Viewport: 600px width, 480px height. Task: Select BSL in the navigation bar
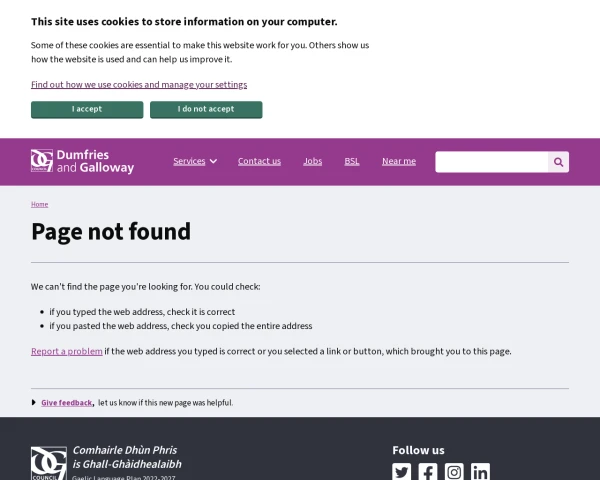click(x=352, y=161)
